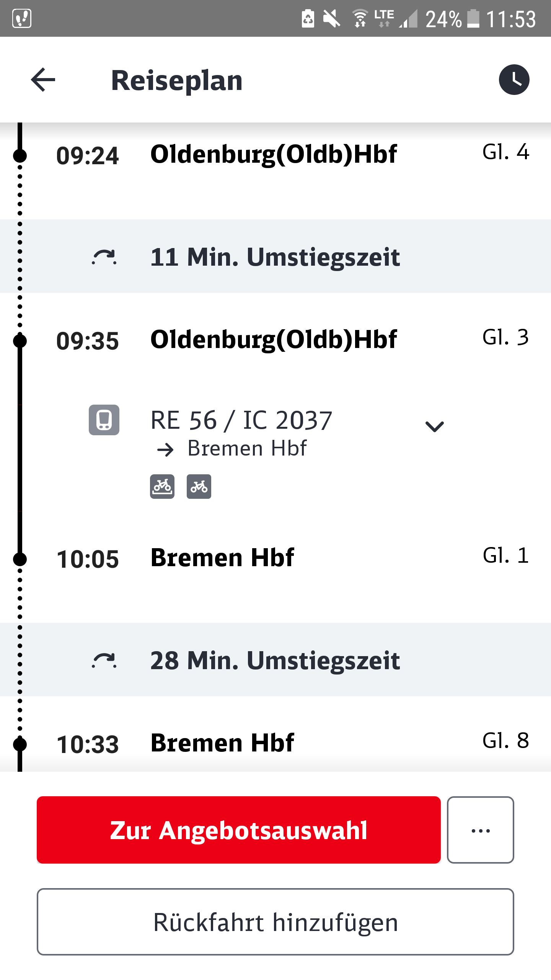Tap the back arrow in the header
Image resolution: width=551 pixels, height=980 pixels.
click(43, 80)
